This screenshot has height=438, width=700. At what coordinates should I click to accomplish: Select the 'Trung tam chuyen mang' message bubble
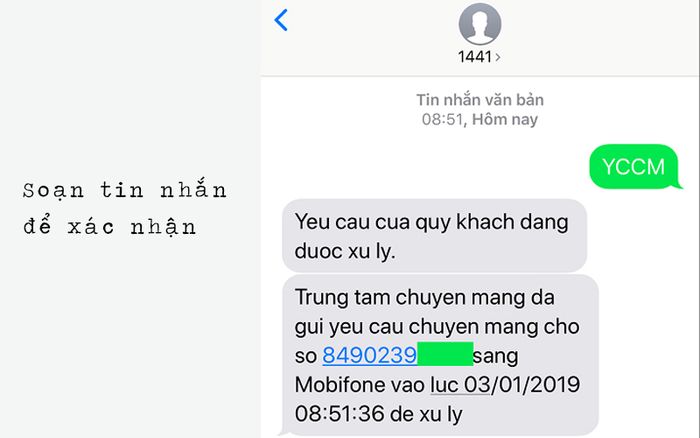[440, 355]
